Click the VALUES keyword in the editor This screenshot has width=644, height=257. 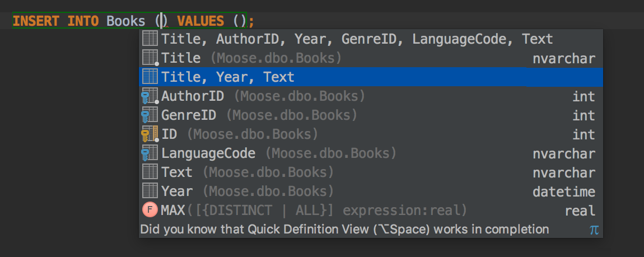point(200,21)
